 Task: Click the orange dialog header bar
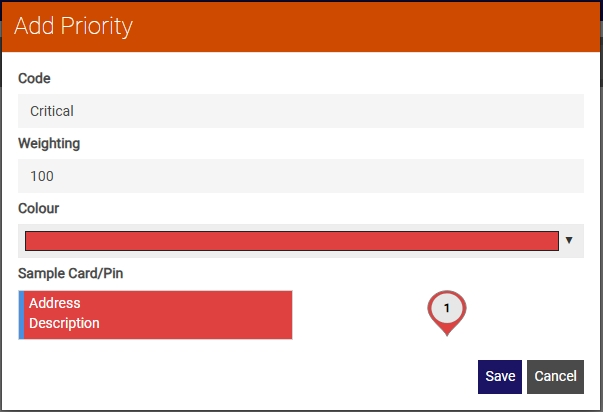click(x=301, y=27)
